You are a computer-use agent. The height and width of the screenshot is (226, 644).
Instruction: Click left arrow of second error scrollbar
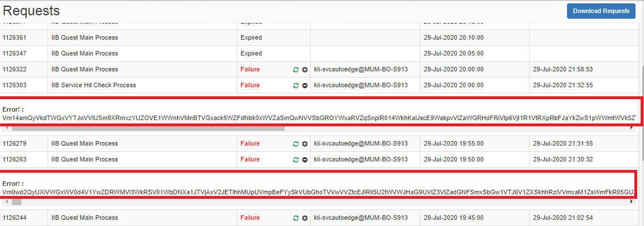(x=5, y=202)
